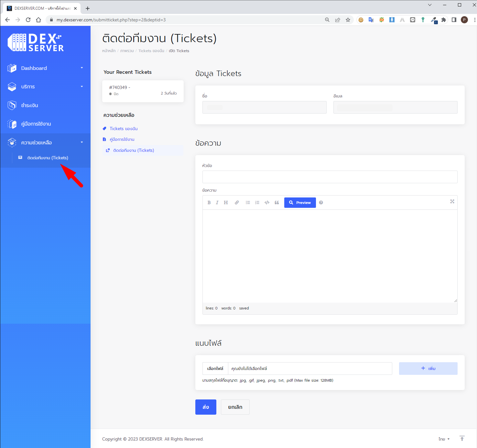The image size is (477, 448).
Task: Apply bold formatting in the message editor
Action: coord(209,202)
